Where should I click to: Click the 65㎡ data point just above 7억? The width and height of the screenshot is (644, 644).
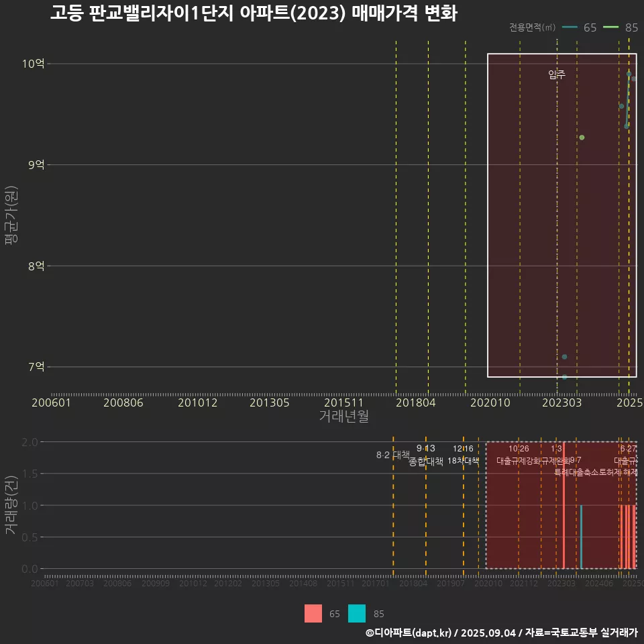pyautogui.click(x=564, y=356)
